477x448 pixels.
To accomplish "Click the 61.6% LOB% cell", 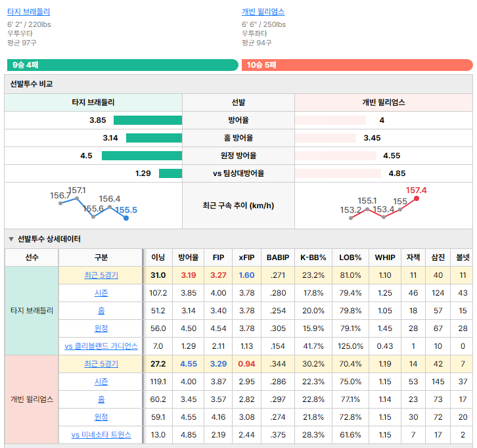I will pos(350,435).
